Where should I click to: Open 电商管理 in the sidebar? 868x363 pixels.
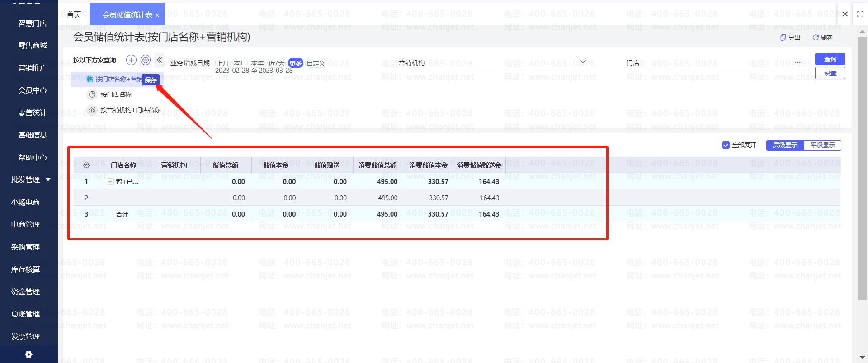coord(25,225)
